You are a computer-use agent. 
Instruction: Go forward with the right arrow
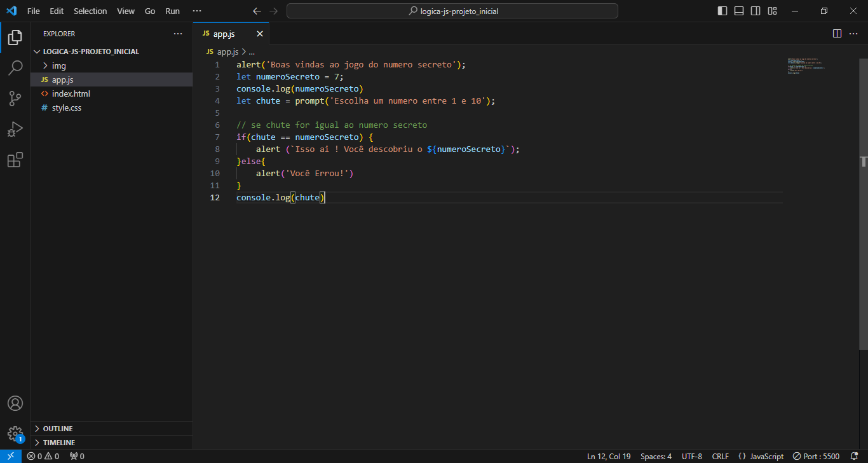(x=274, y=11)
